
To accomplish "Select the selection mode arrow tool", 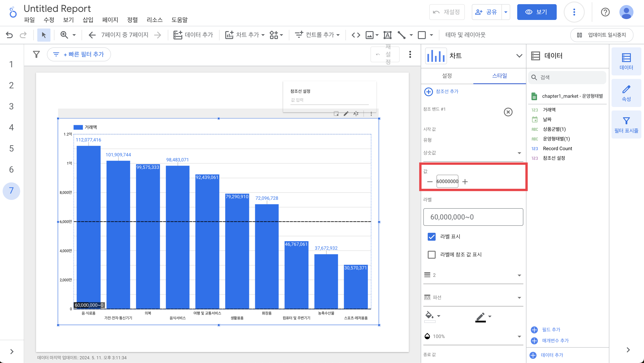I will click(44, 35).
